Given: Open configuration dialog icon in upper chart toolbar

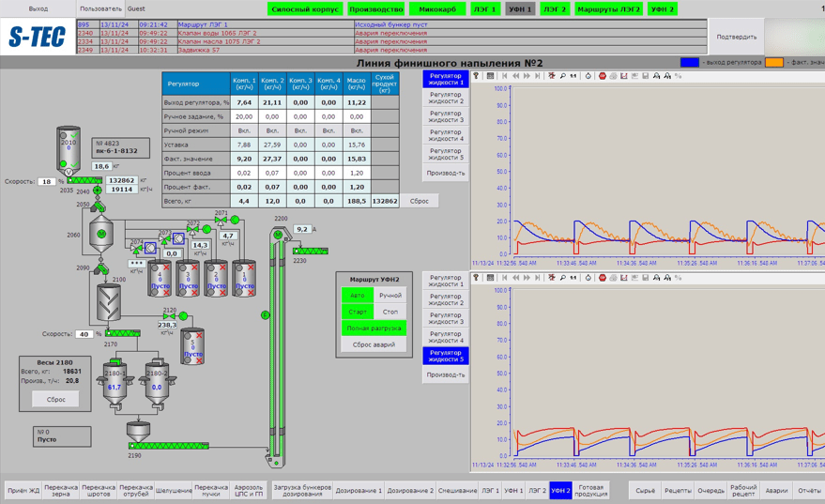Looking at the screenshot, I should [490, 76].
